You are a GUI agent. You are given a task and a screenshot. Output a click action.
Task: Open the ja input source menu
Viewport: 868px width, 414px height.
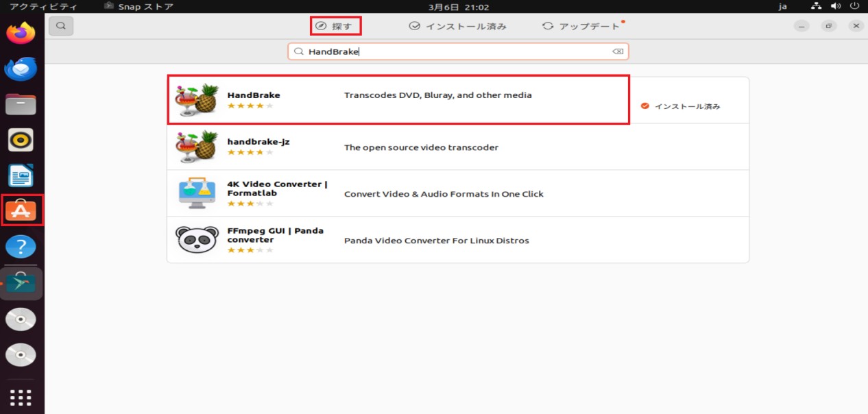(x=783, y=6)
